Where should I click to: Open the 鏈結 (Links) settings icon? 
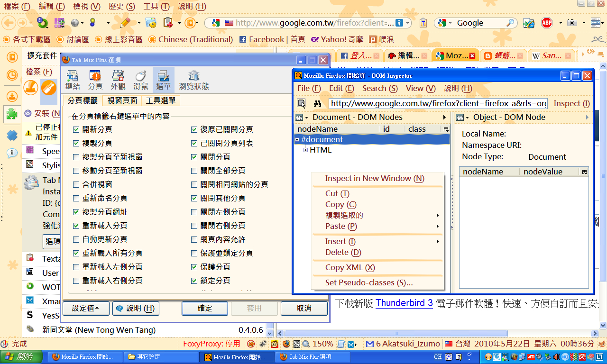click(x=73, y=80)
